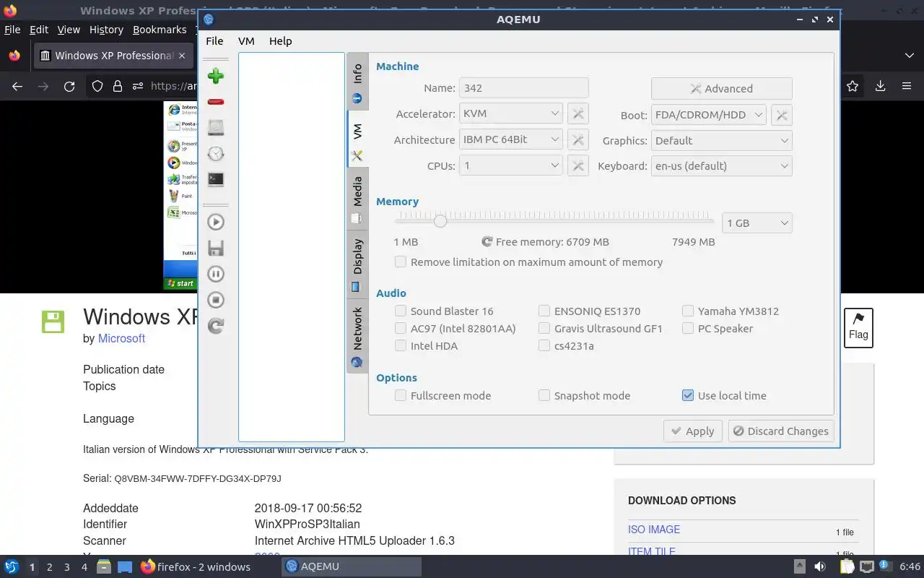Viewport: 924px width, 578px height.
Task: Click the Advanced machine button
Action: pos(721,89)
